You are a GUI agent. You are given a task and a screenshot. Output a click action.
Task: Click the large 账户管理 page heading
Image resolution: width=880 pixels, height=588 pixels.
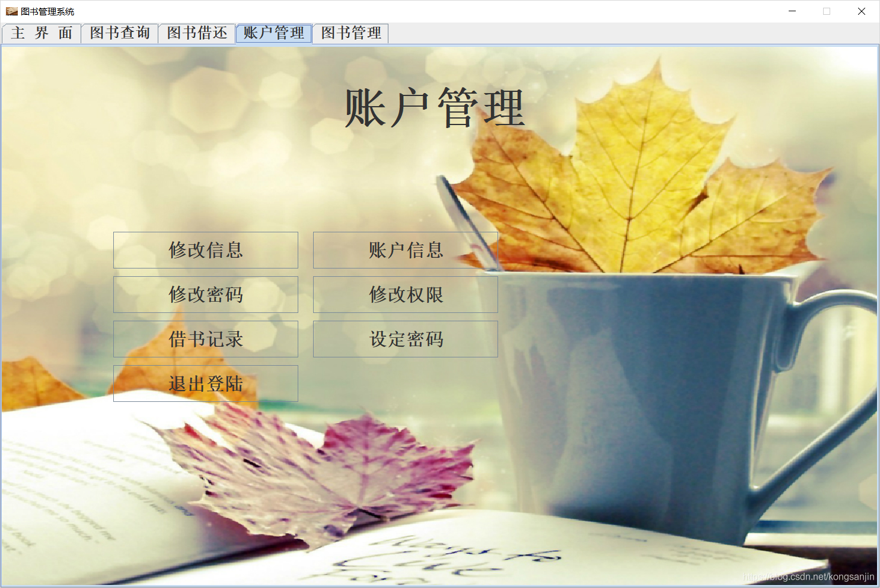(435, 108)
